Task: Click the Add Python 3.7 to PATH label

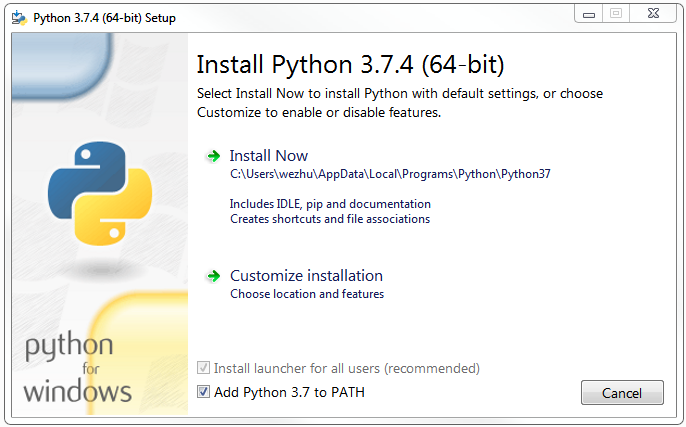Action: pyautogui.click(x=289, y=392)
